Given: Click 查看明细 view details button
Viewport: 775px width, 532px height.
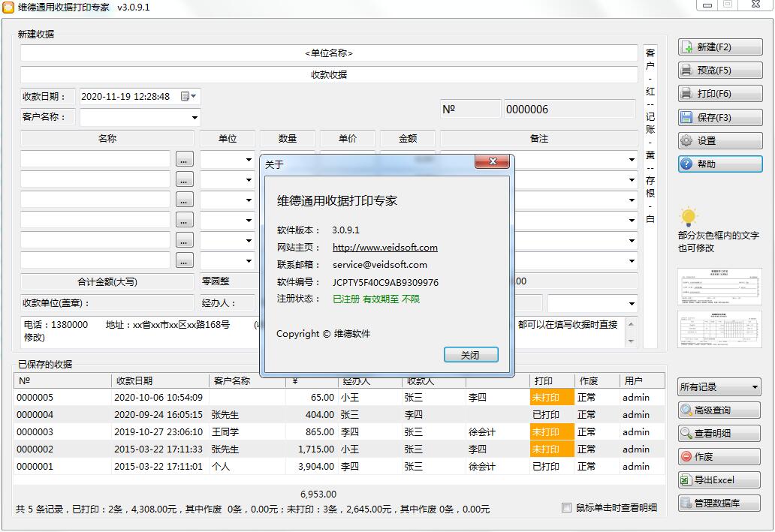Looking at the screenshot, I should coord(719,433).
